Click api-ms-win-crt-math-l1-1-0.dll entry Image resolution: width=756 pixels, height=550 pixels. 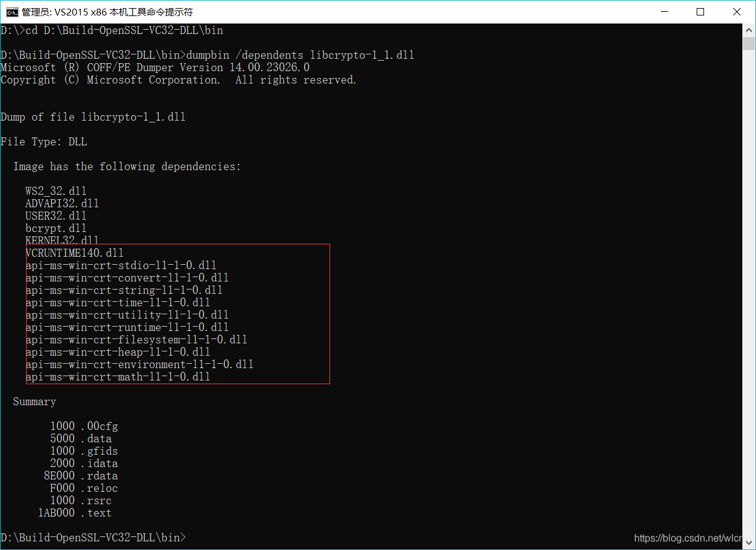(118, 377)
